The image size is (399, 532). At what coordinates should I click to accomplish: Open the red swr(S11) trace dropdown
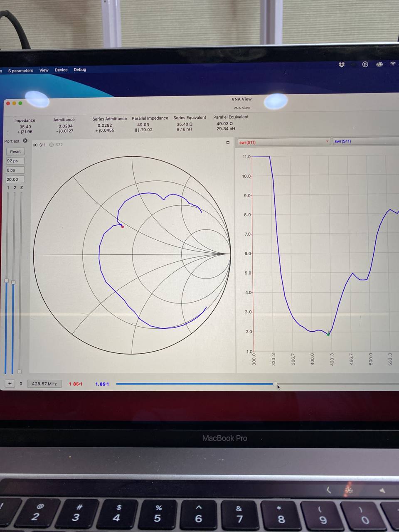(x=283, y=142)
